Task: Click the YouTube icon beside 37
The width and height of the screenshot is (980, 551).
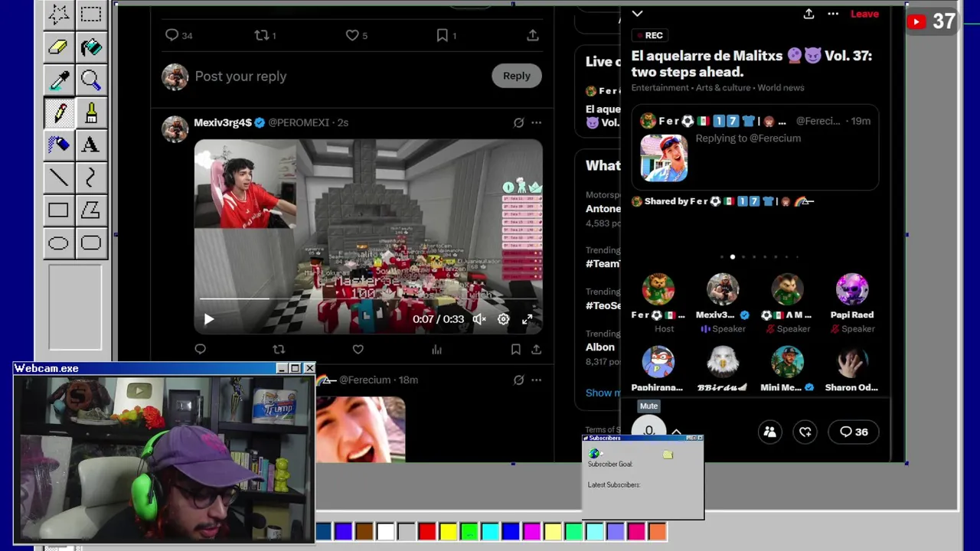Action: [x=916, y=21]
